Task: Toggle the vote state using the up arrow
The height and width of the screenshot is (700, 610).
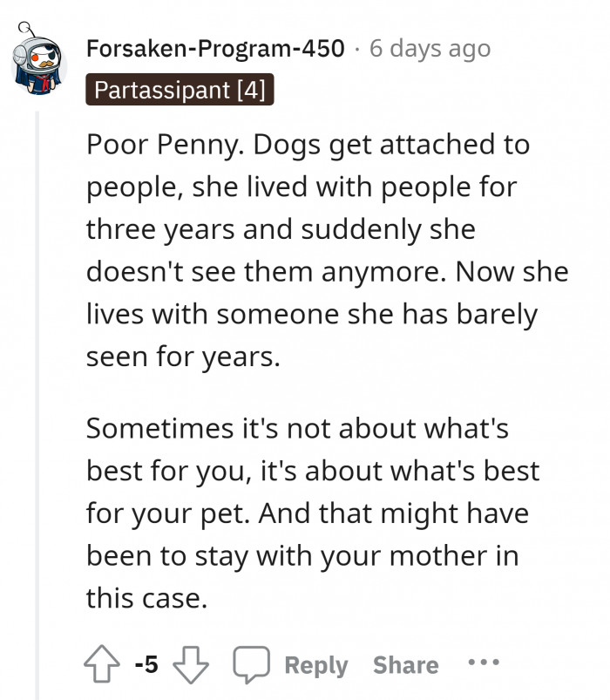Action: 99,664
